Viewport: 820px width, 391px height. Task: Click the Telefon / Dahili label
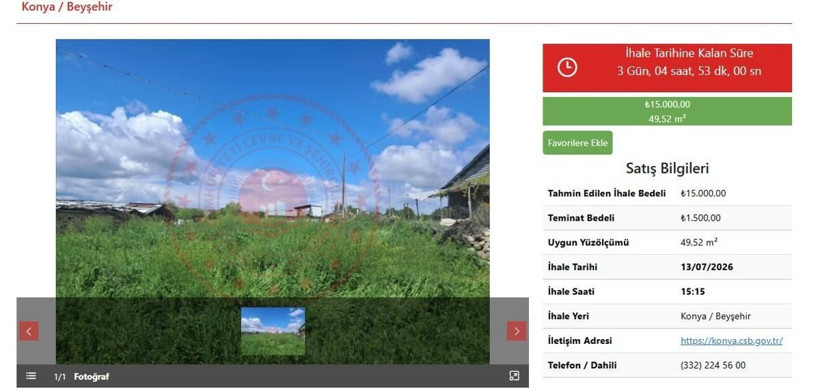[582, 365]
